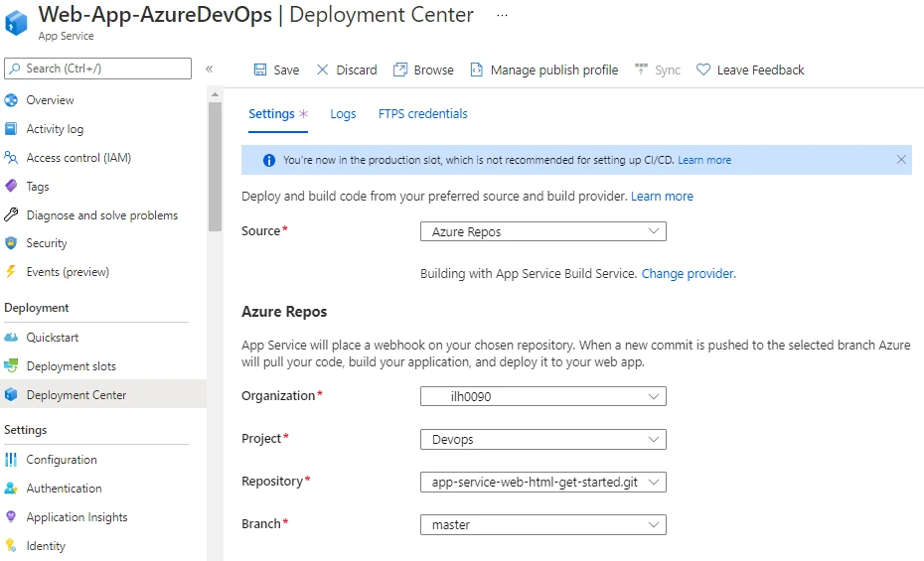Viewport: 924px width, 561px height.
Task: Click the App Service cube logo
Action: coord(16,23)
